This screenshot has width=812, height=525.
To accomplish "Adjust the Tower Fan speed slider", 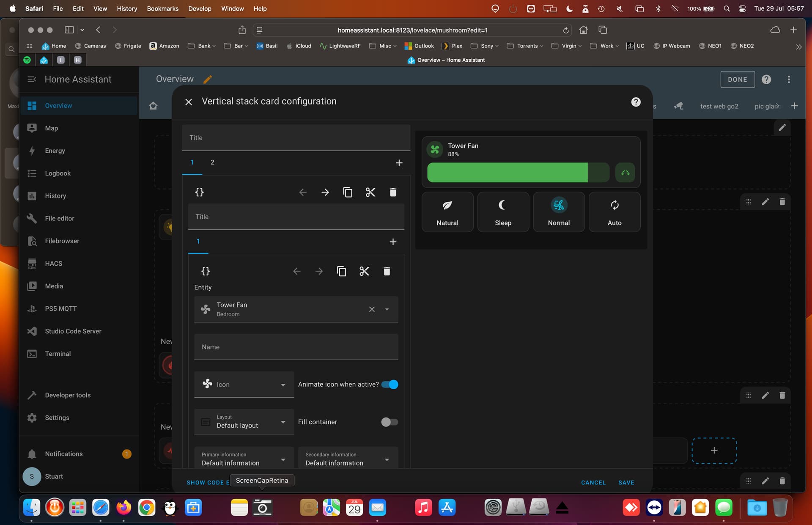I will 518,173.
